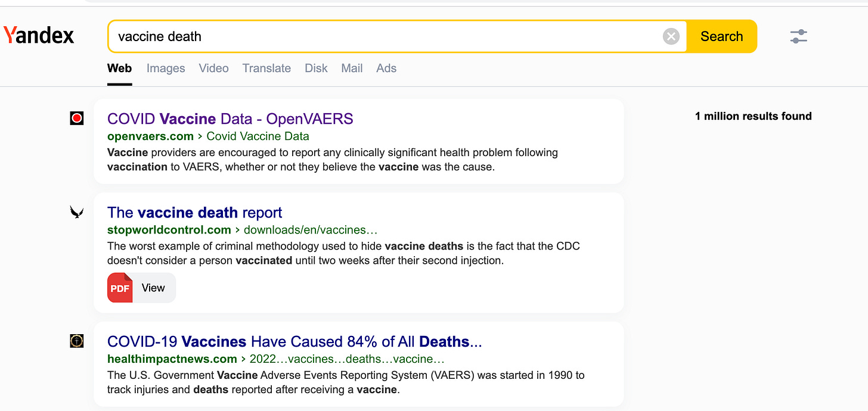Switch to the Video tab
Screen dimensions: 868x411
point(214,68)
